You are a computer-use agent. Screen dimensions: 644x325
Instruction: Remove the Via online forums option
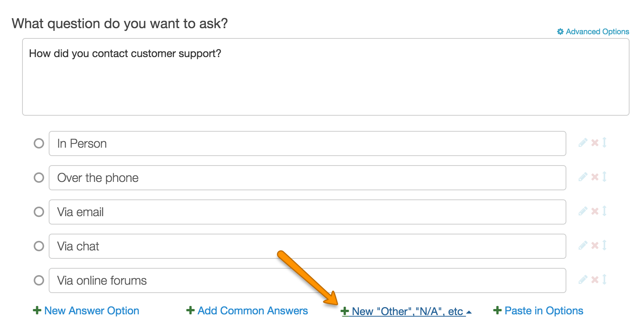[595, 280]
